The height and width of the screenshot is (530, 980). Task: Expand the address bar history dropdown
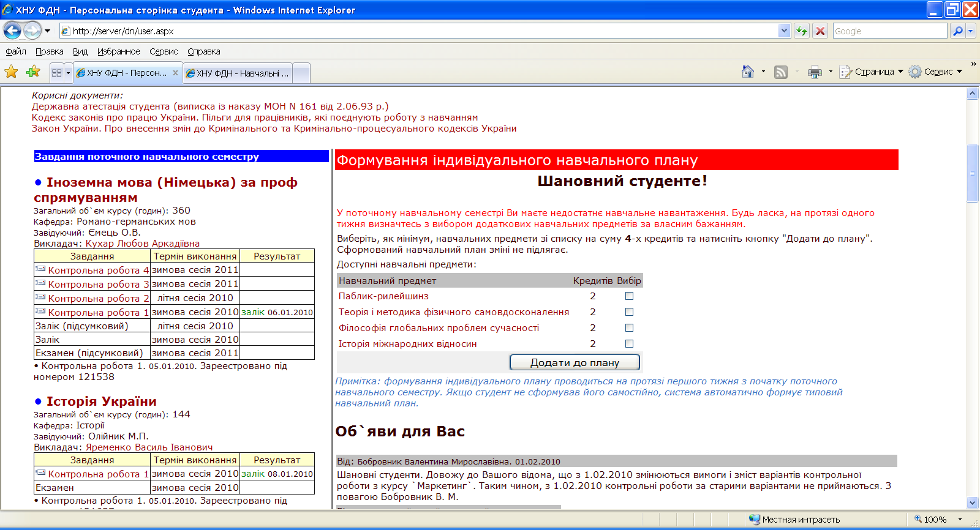point(784,31)
